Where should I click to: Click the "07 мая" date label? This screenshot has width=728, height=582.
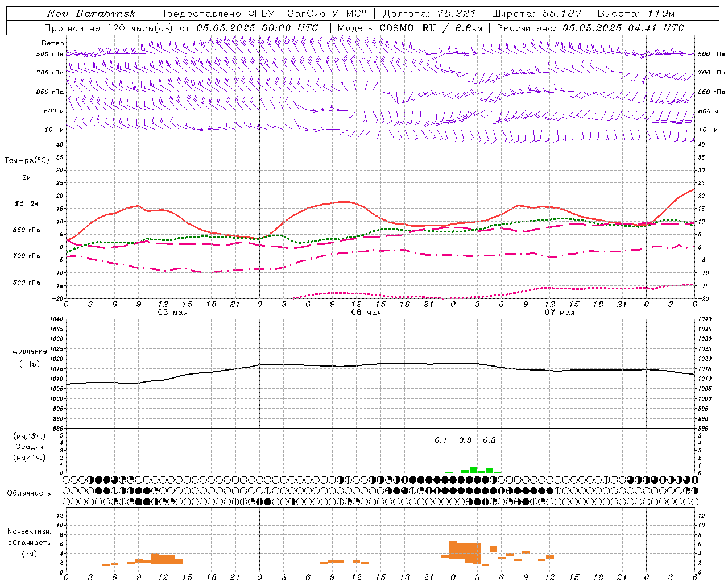coord(559,313)
